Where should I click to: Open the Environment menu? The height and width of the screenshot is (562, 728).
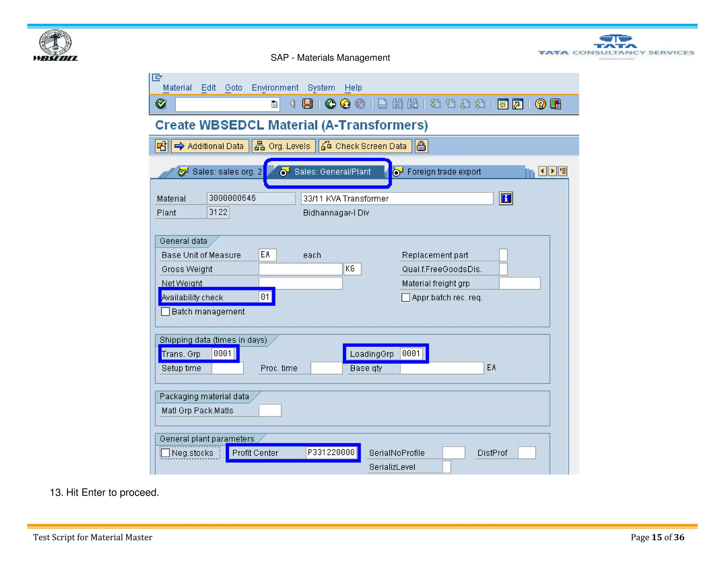coord(275,88)
